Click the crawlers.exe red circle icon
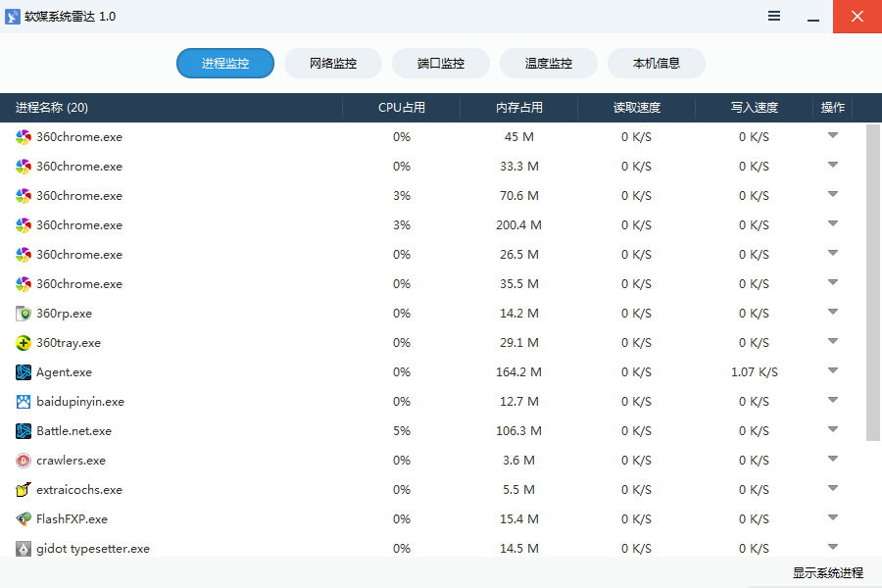 tap(24, 461)
